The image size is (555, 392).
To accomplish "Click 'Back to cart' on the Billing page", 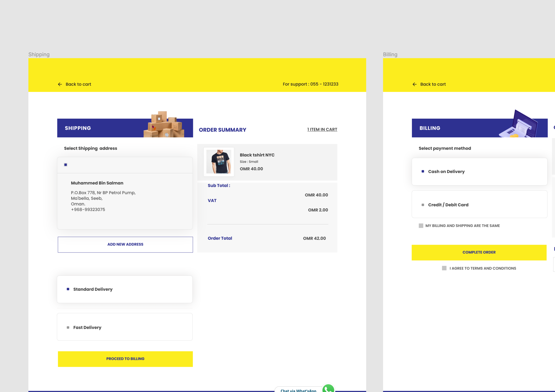I will click(433, 84).
